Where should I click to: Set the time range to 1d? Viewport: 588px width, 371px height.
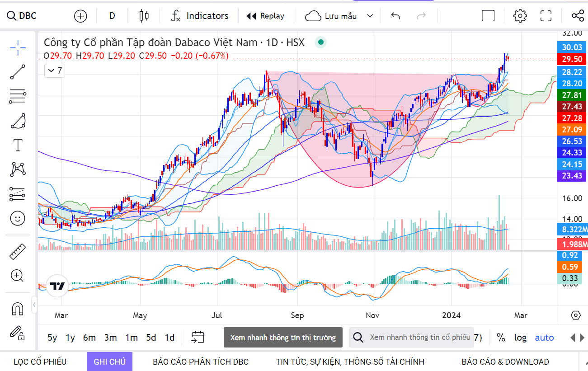pos(169,338)
